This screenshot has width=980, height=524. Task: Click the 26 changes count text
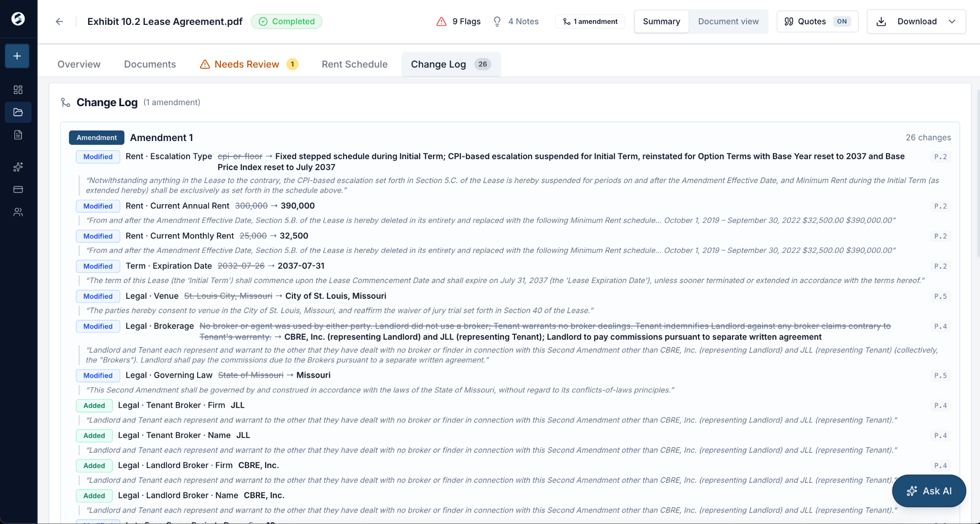(x=928, y=138)
